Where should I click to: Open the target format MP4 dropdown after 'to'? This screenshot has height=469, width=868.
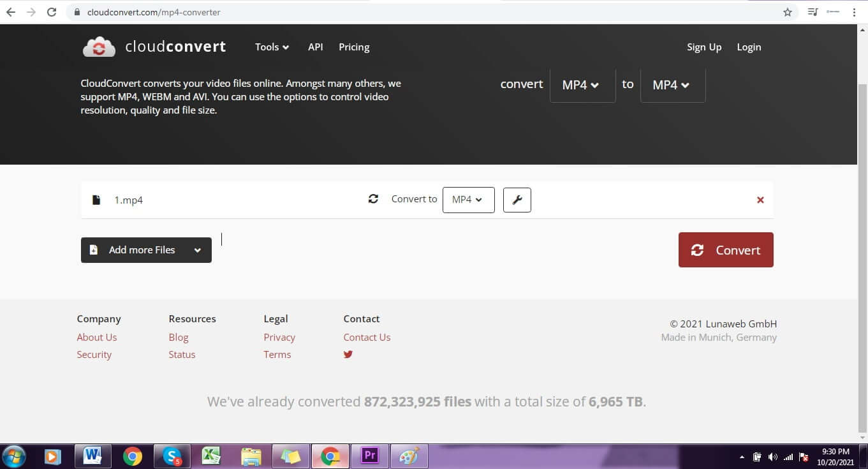(673, 84)
